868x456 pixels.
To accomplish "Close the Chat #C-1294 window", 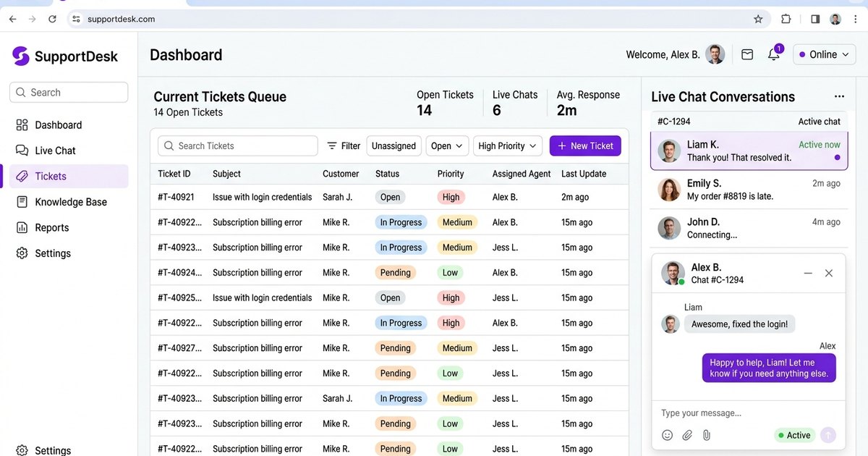I will click(x=829, y=273).
